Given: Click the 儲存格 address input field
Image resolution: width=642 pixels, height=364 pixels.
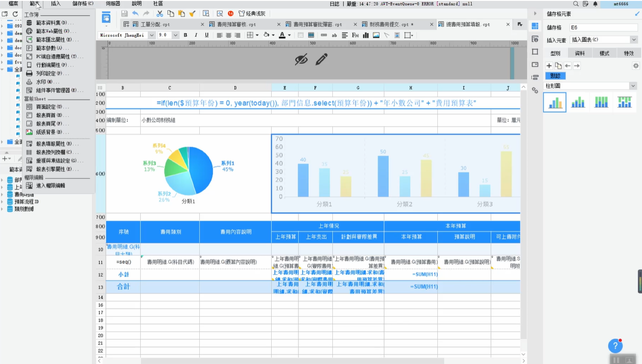Looking at the screenshot, I should click(604, 28).
